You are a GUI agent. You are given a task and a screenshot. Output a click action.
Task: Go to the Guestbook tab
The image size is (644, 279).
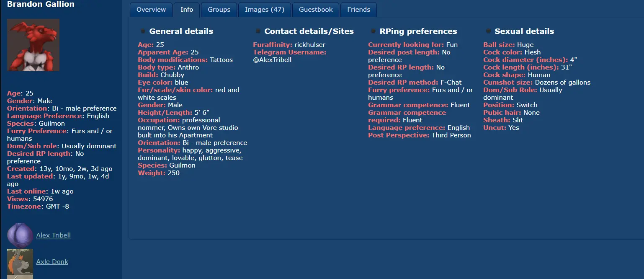coord(316,10)
